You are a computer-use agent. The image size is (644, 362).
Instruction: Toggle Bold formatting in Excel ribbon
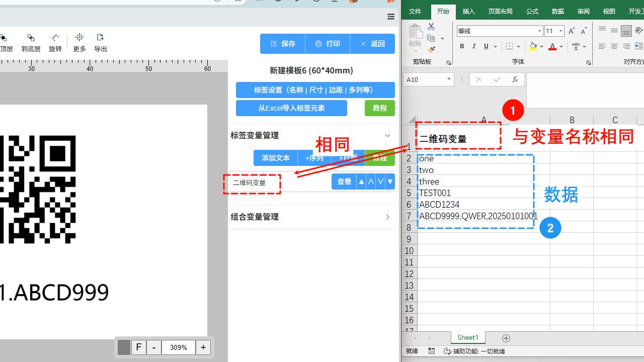pos(462,46)
